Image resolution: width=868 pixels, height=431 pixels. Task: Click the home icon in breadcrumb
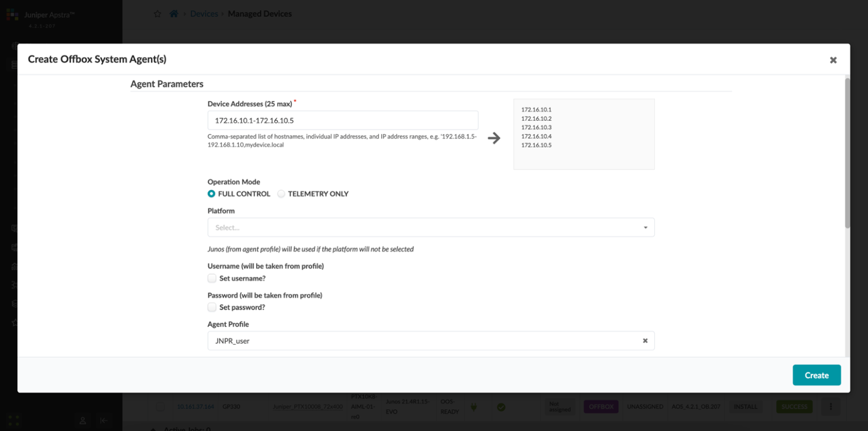174,14
